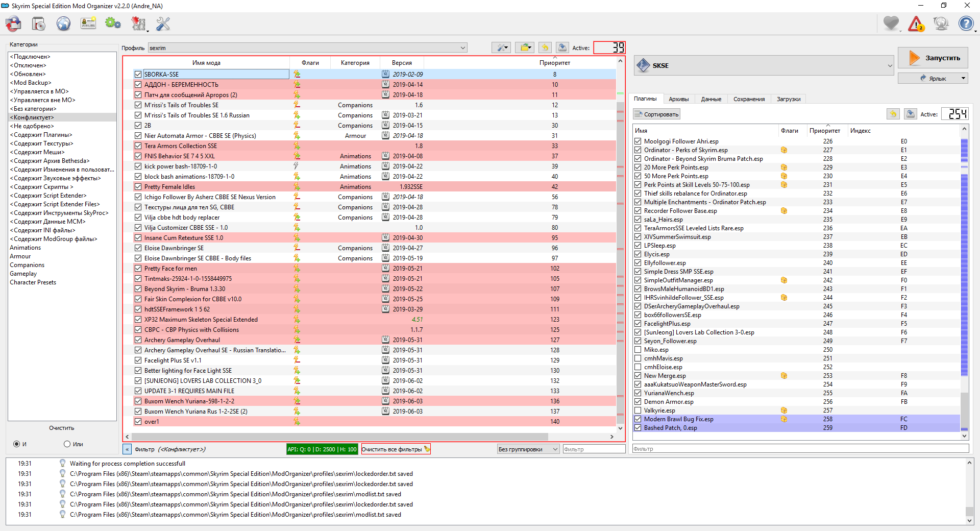Click the mod list horizontal scrollbar
Viewport: 980px width, 531px height.
pos(339,437)
